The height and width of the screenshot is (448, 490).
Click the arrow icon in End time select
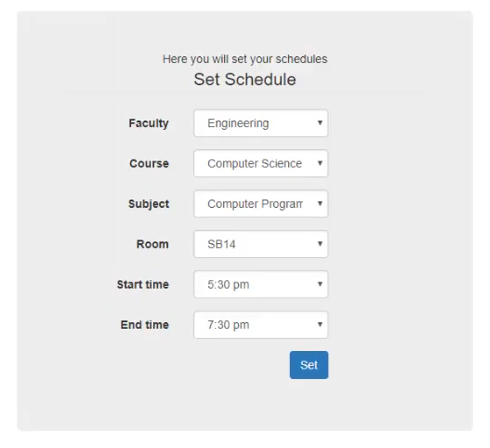(x=320, y=324)
